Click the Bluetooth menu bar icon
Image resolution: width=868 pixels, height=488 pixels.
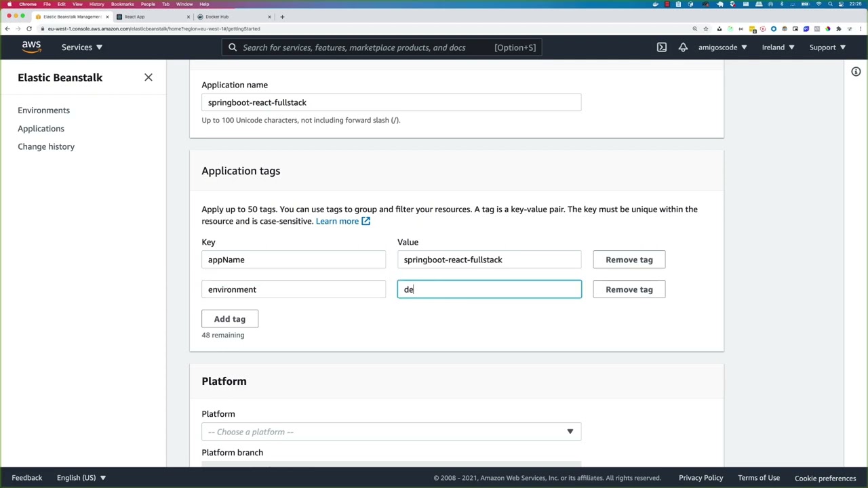tap(782, 4)
